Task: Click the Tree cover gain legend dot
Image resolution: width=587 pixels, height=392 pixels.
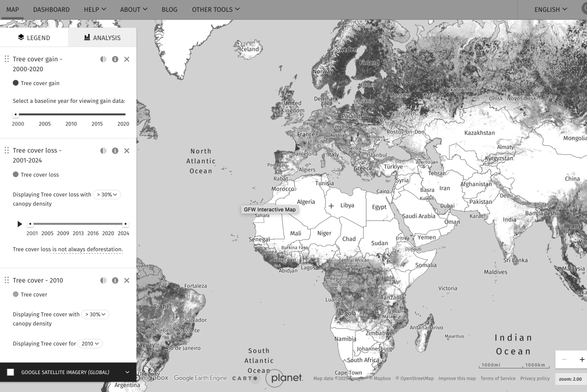Action: (x=15, y=83)
